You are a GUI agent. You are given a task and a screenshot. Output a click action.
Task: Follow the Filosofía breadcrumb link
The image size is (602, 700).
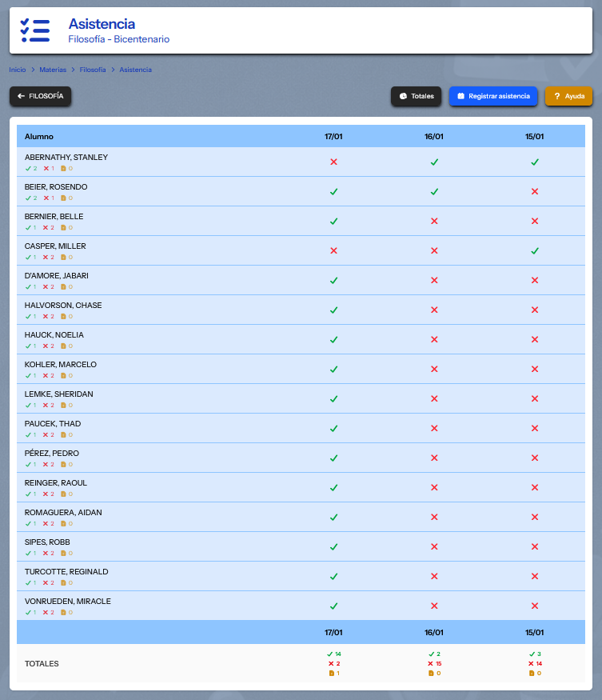[93, 70]
